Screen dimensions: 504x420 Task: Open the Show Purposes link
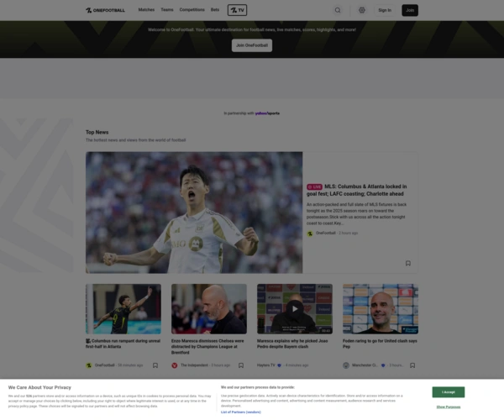449,407
